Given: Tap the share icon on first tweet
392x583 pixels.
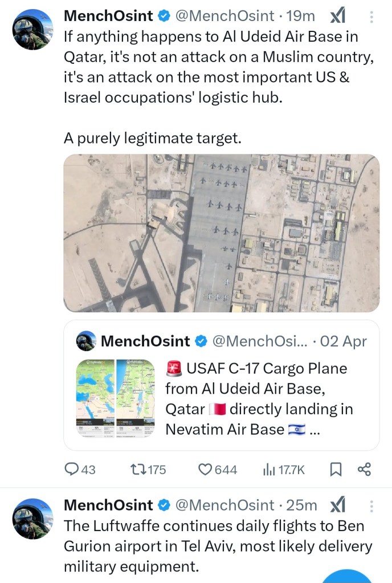Looking at the screenshot, I should tap(364, 470).
